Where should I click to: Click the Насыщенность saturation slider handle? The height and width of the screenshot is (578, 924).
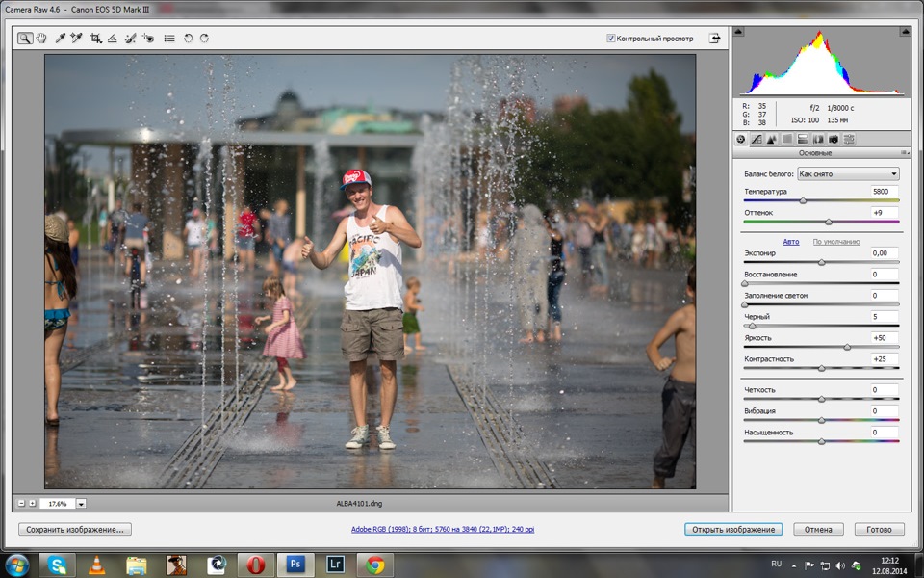tap(821, 442)
